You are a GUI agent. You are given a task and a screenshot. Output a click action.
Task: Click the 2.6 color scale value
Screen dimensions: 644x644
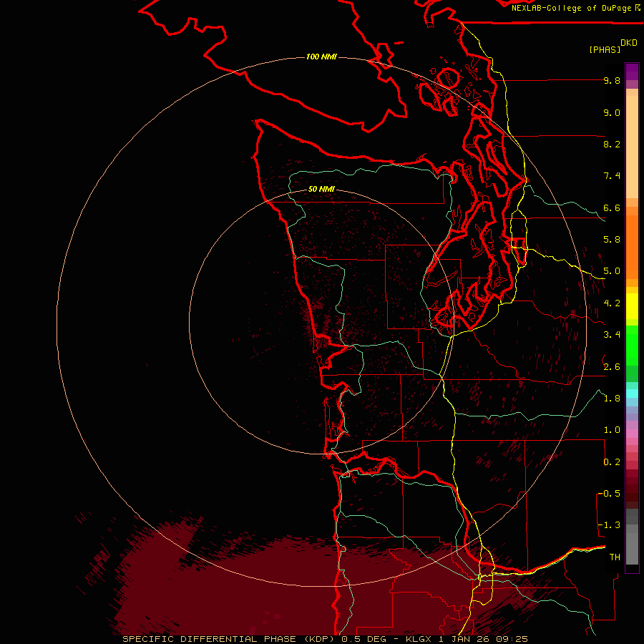612,366
